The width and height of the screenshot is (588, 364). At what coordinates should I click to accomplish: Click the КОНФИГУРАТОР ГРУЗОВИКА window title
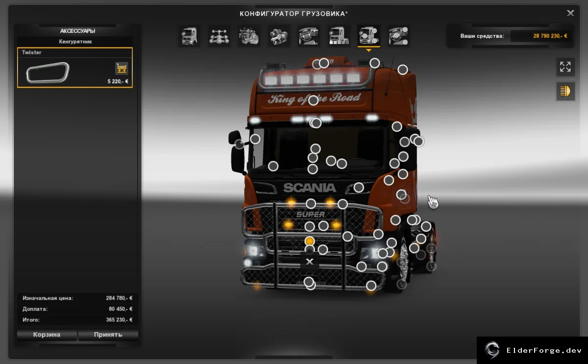tap(294, 14)
